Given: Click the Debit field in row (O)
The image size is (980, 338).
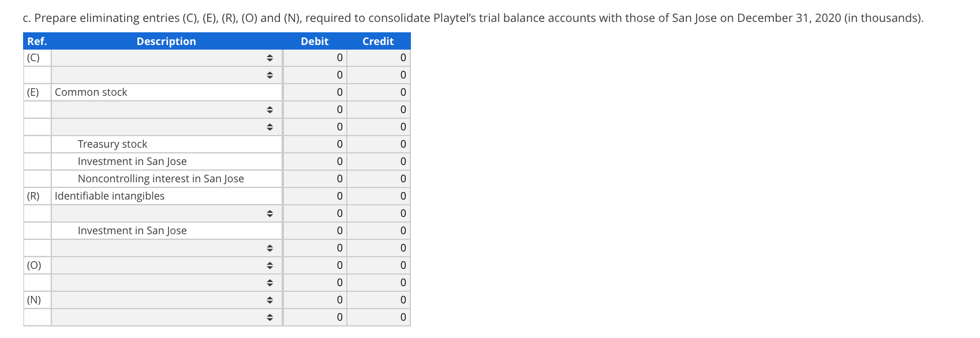Looking at the screenshot, I should pyautogui.click(x=315, y=265).
